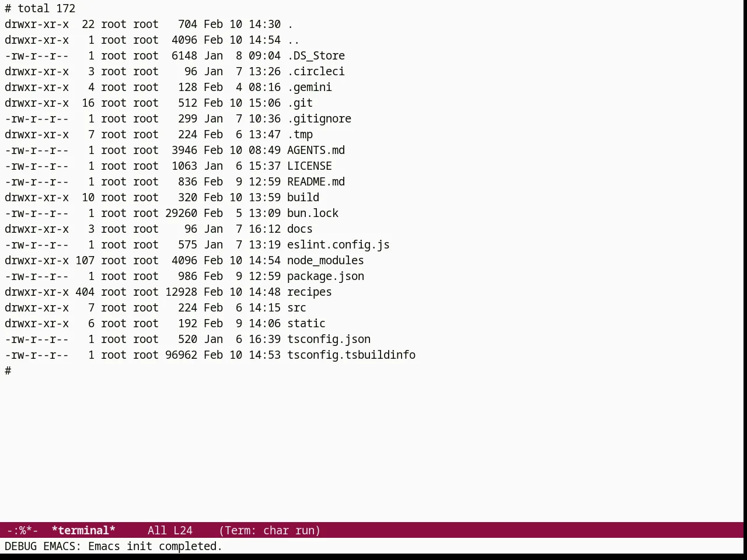Click the file size 96962

(181, 355)
